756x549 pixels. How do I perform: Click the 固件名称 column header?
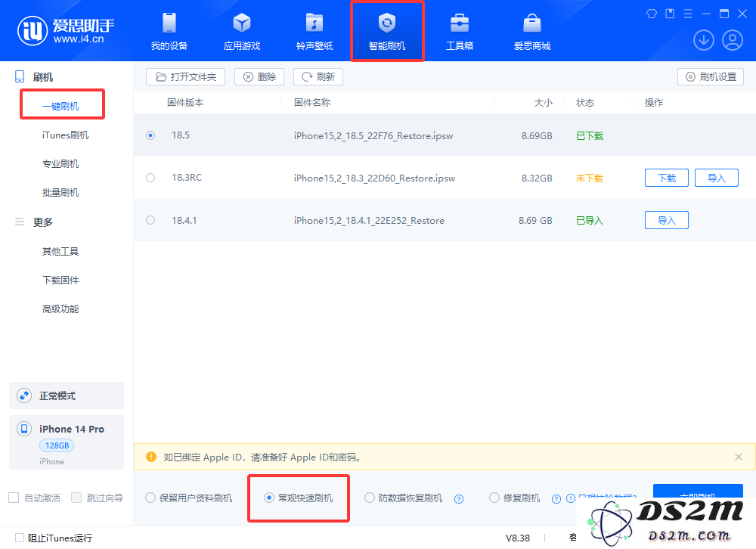(312, 102)
